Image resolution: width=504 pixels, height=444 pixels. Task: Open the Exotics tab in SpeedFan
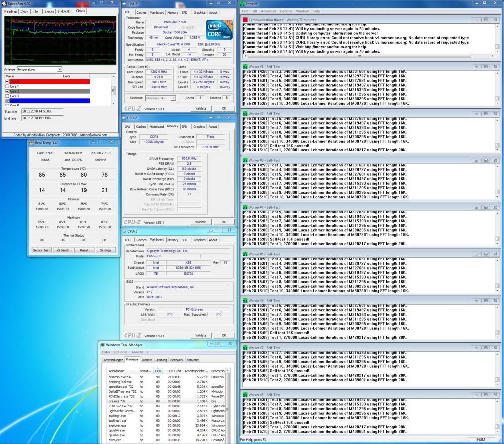(x=49, y=11)
